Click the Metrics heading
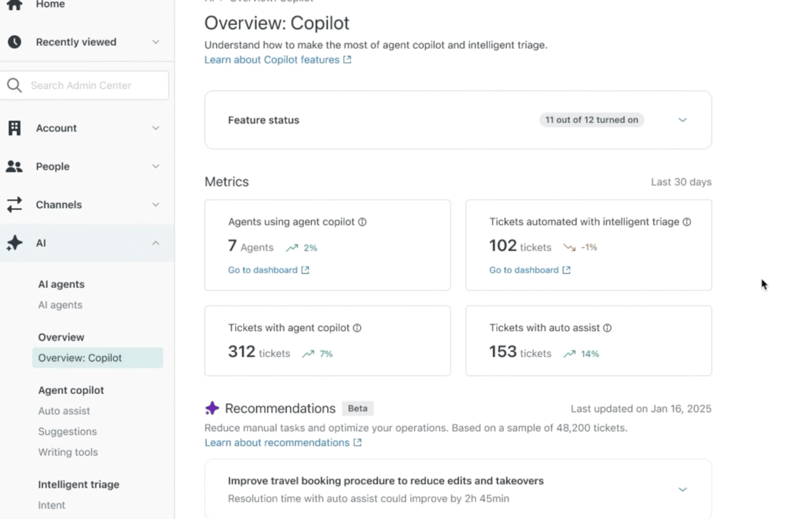 (x=227, y=182)
